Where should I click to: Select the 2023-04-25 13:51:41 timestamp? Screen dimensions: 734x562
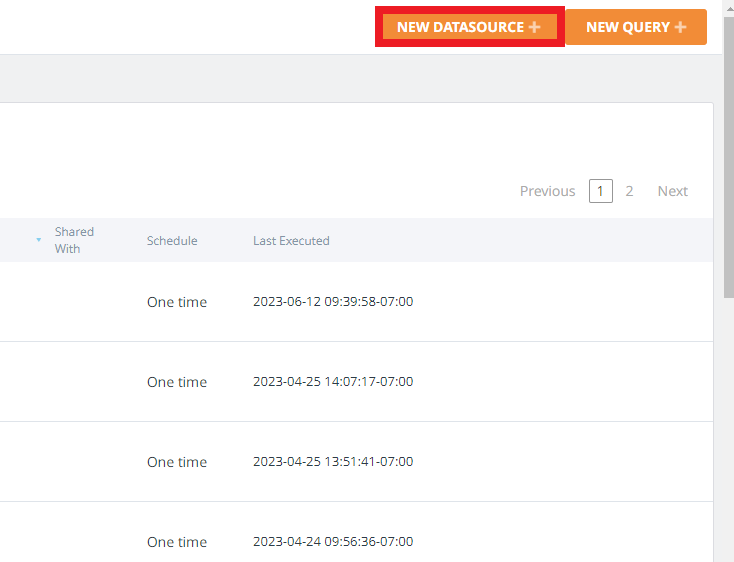tap(333, 462)
